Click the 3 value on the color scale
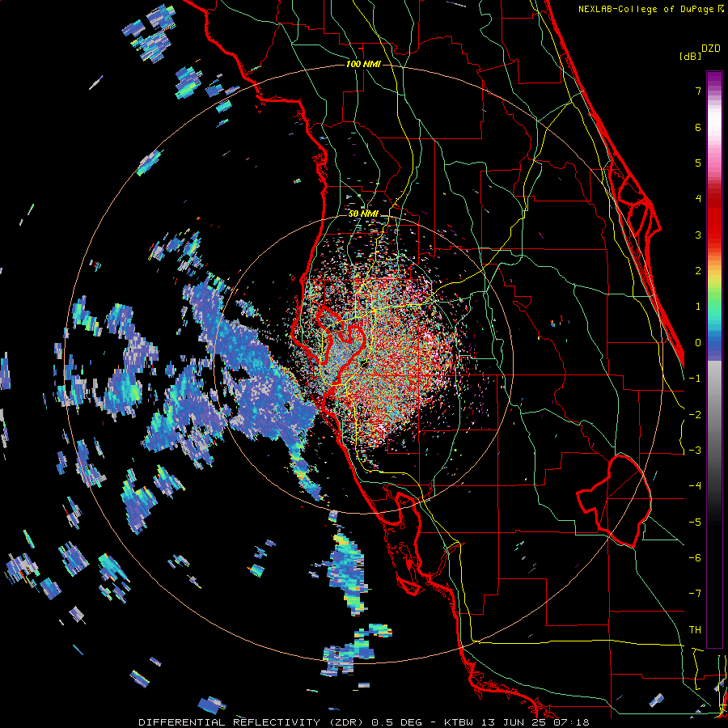This screenshot has width=728, height=728. [698, 235]
